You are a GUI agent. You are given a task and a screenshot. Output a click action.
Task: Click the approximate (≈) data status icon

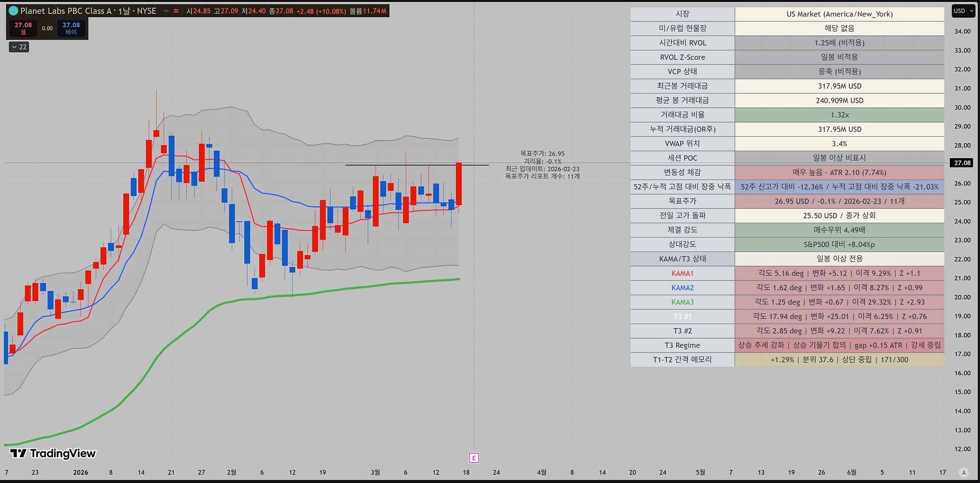(x=176, y=11)
